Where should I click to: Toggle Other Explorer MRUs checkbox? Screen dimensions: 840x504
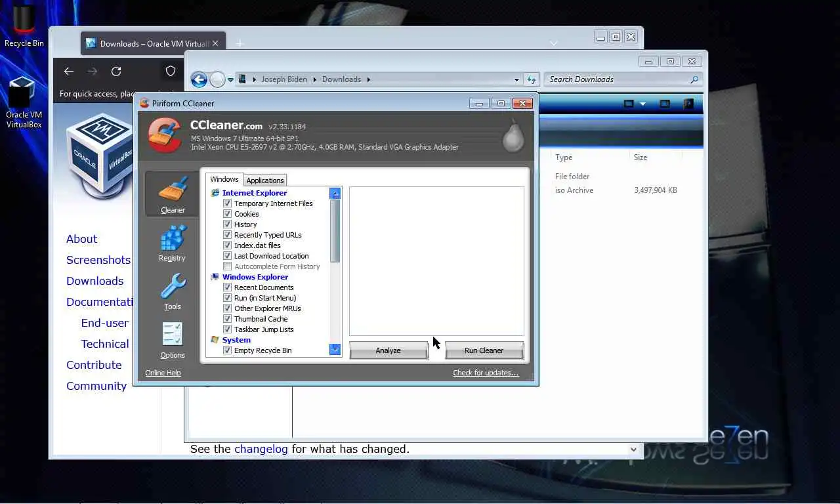[228, 308]
